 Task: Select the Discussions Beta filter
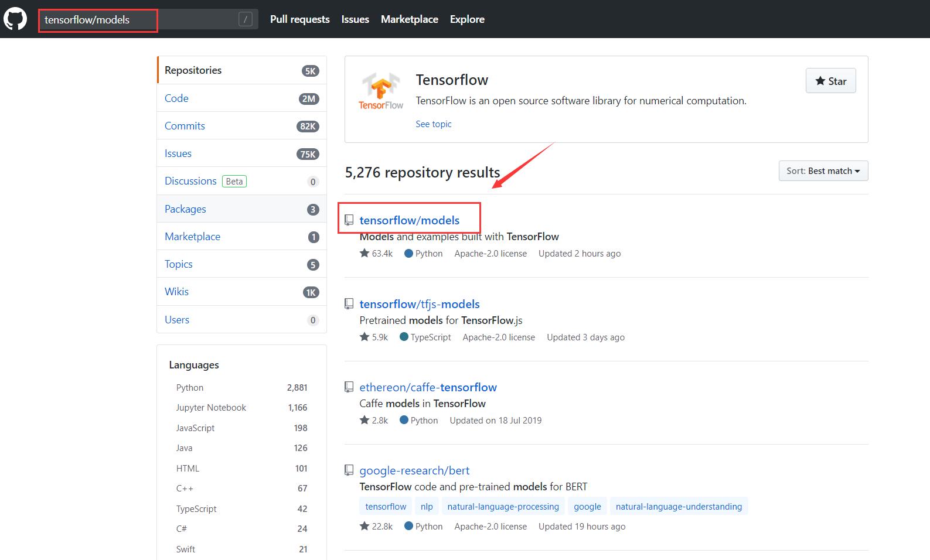pos(241,181)
